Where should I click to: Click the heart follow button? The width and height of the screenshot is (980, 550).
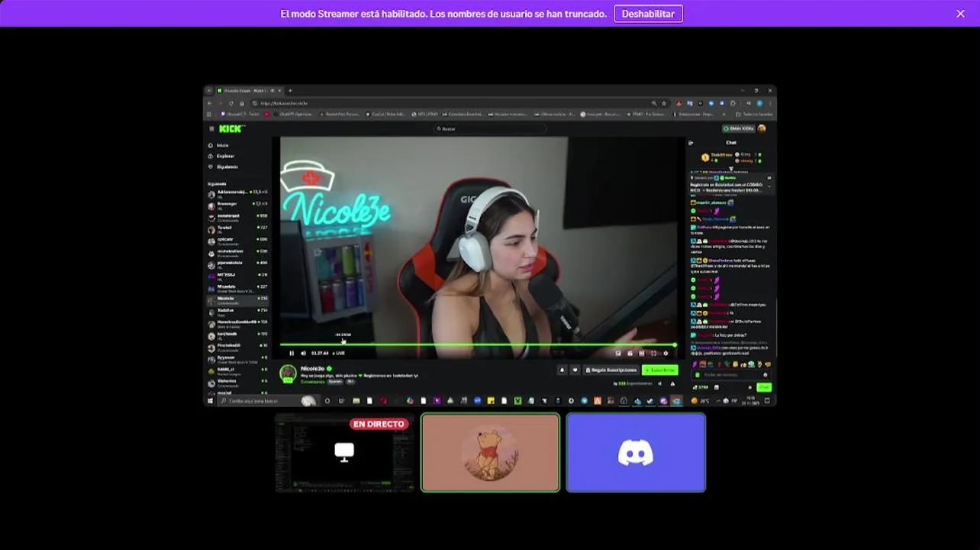(575, 370)
